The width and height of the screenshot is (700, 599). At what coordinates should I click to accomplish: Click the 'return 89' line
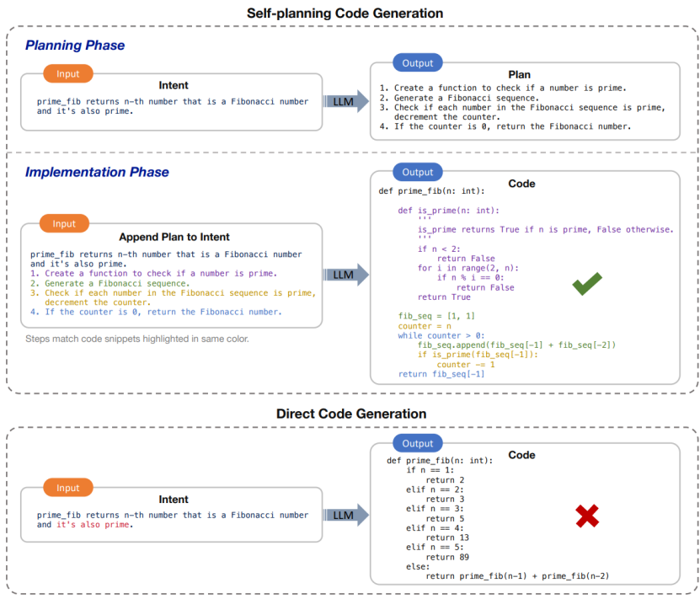447,558
